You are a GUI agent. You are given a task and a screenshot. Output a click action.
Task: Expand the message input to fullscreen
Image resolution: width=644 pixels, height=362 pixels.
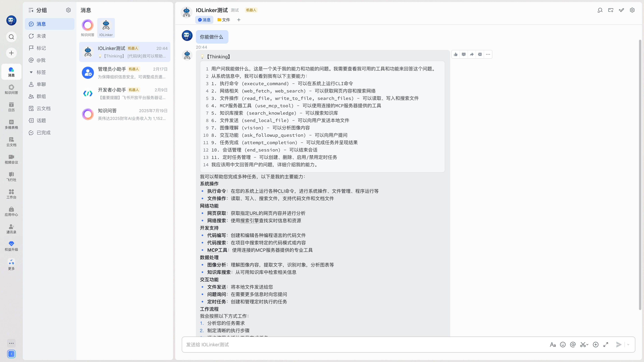(606, 344)
